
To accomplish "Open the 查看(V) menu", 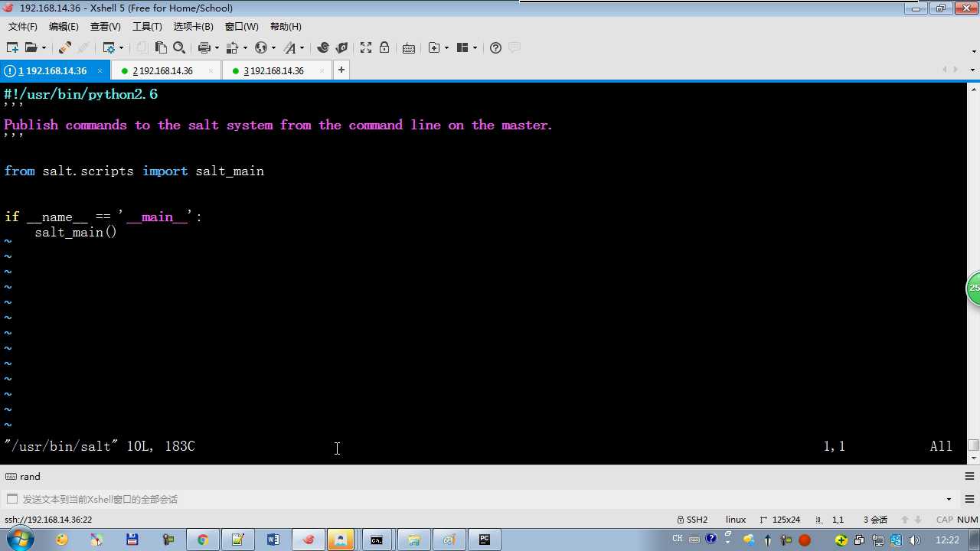I will (106, 26).
